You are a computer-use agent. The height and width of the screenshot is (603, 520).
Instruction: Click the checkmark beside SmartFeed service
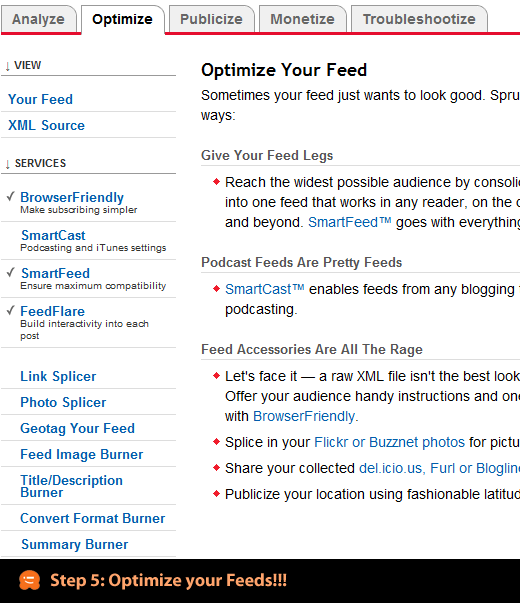point(11,273)
